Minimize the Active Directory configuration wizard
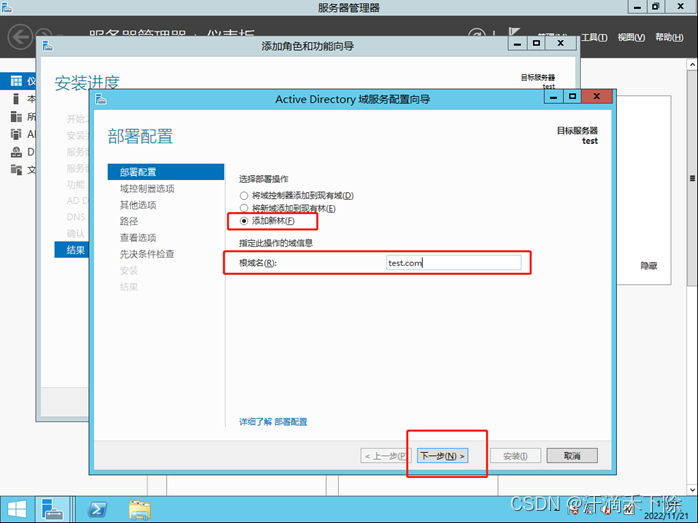Screen dimensions: 698x523 coord(553,96)
